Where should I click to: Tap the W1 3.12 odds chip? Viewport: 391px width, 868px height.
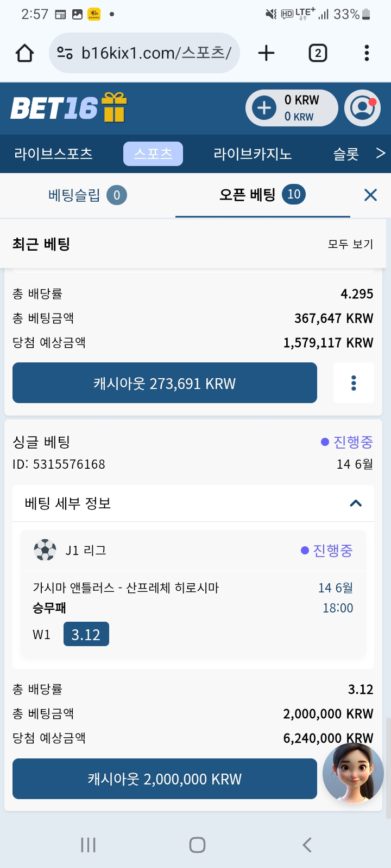tap(86, 634)
